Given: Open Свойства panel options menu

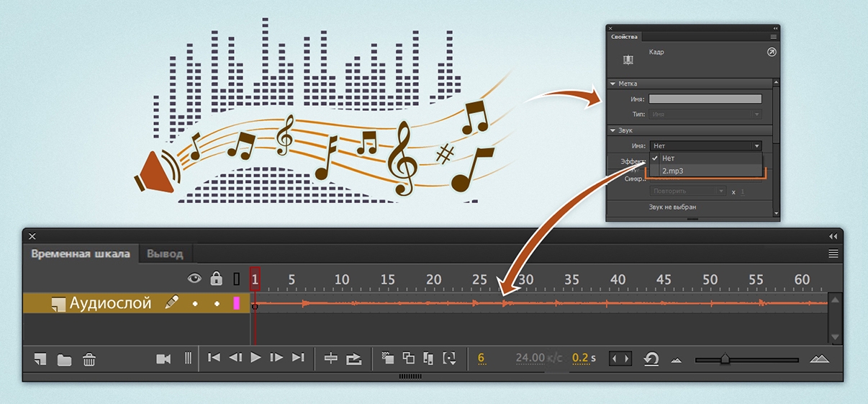Looking at the screenshot, I should [774, 37].
